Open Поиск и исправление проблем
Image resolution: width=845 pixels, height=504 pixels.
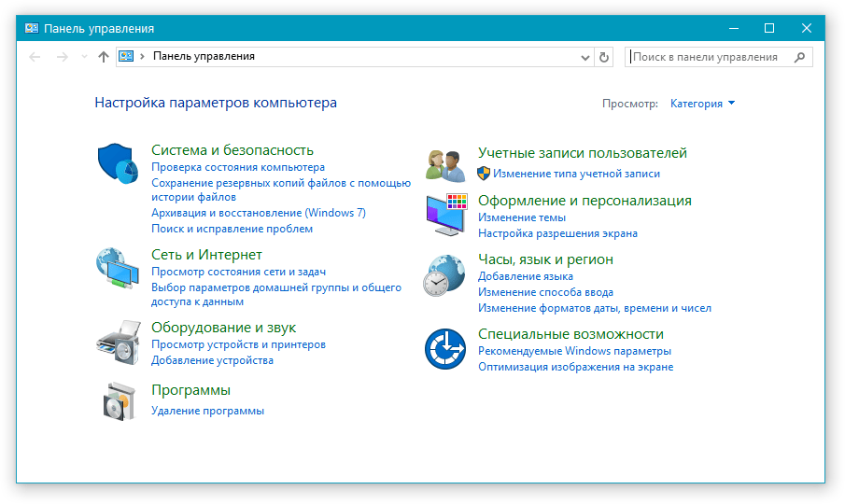[x=232, y=229]
